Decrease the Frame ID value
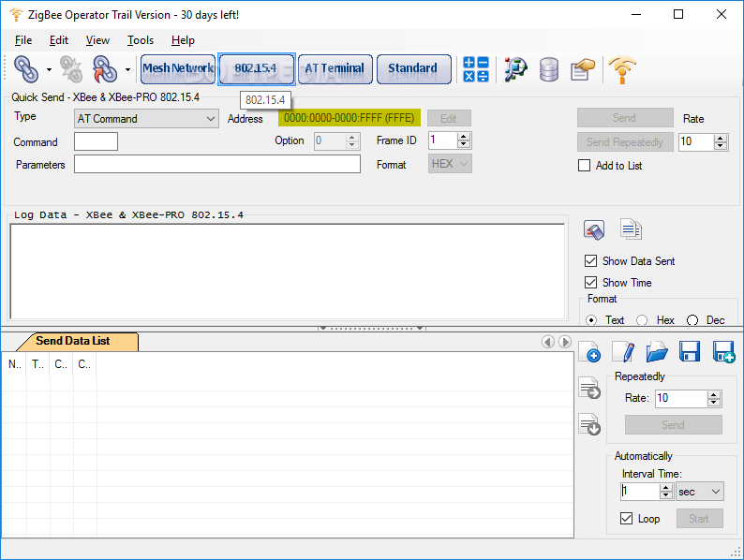This screenshot has width=744, height=560. coord(464,144)
